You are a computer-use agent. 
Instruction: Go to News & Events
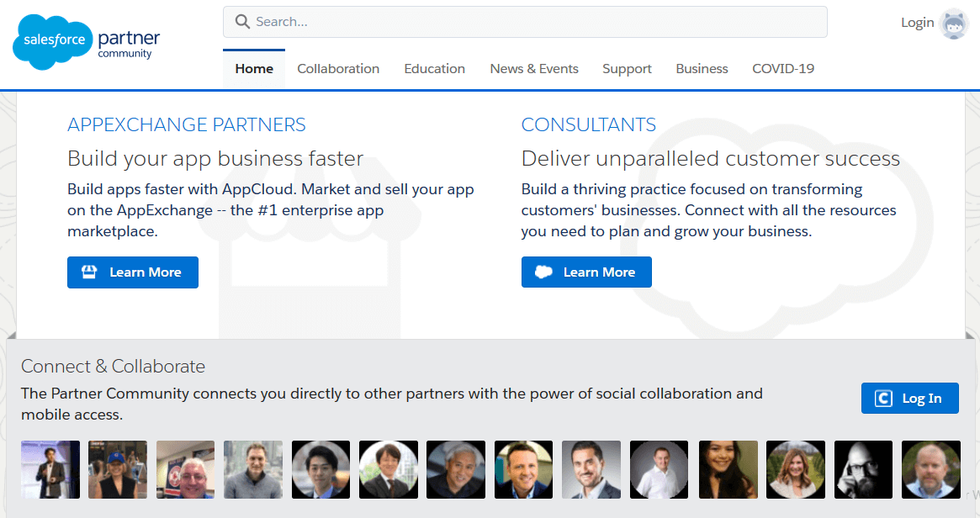[x=534, y=69]
